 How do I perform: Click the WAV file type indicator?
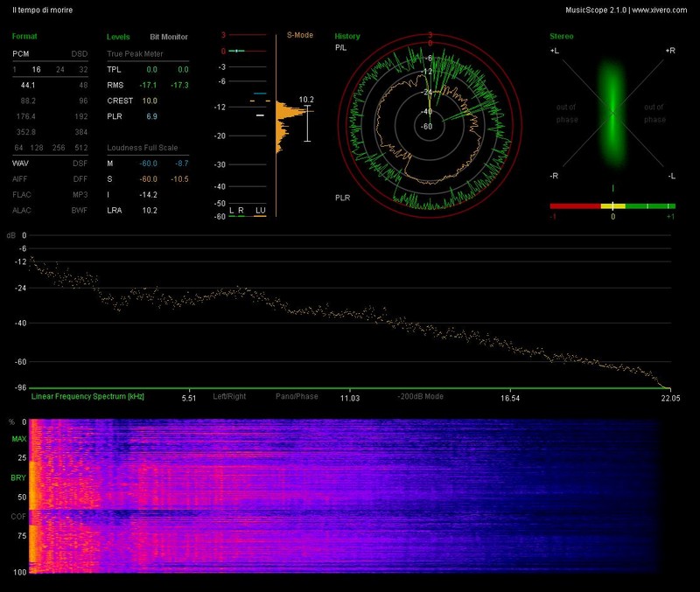pos(20,164)
